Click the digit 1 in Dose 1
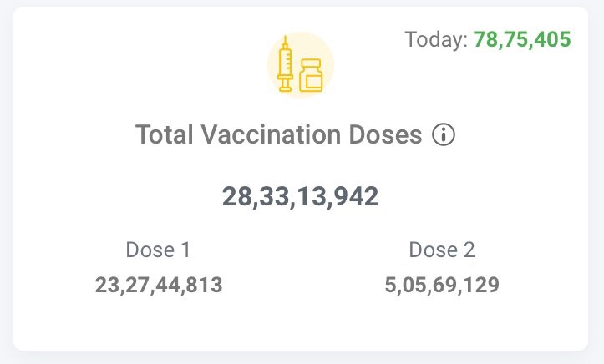 pyautogui.click(x=185, y=250)
